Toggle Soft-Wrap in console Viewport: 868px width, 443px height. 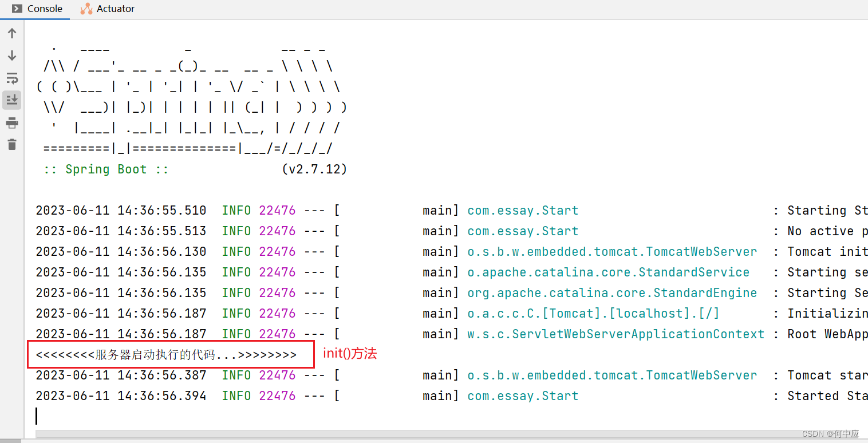(x=12, y=78)
